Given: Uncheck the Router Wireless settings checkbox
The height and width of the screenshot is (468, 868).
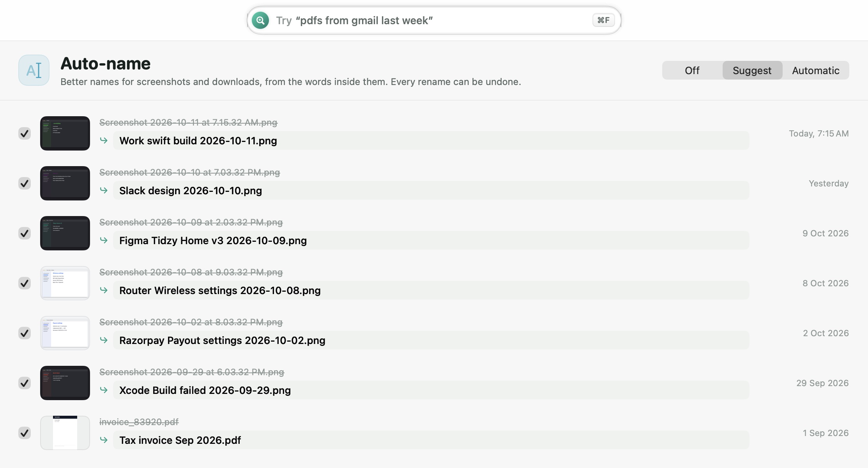Looking at the screenshot, I should click(25, 283).
